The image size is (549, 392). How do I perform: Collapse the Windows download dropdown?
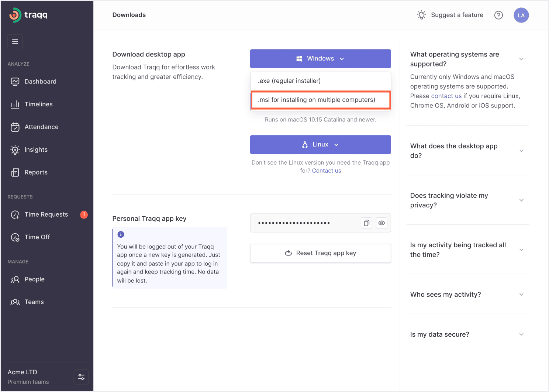[x=321, y=59]
